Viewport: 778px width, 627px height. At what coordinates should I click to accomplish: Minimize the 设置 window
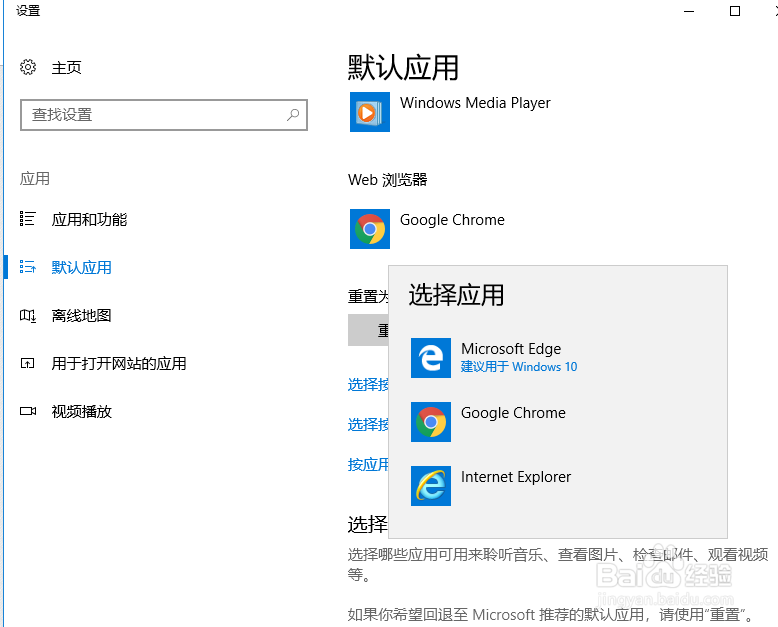pos(689,11)
